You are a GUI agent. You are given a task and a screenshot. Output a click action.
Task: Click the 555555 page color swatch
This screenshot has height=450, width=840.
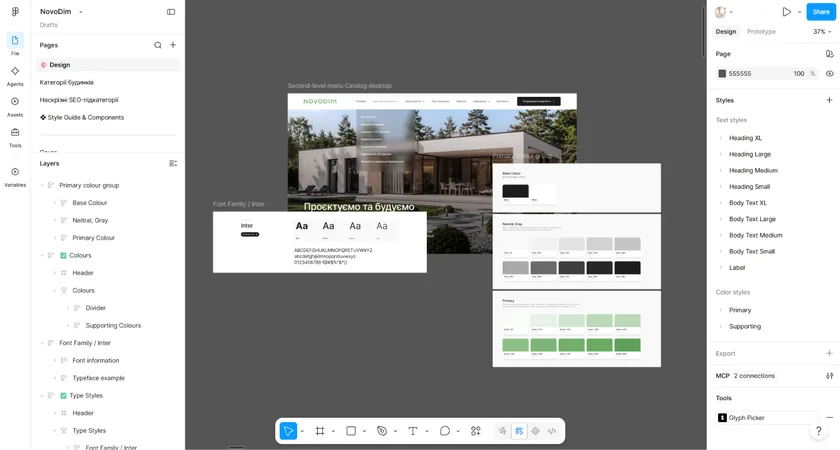pyautogui.click(x=722, y=74)
